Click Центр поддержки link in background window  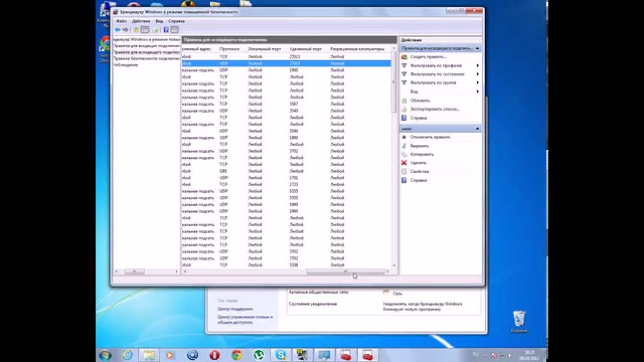[x=235, y=309]
